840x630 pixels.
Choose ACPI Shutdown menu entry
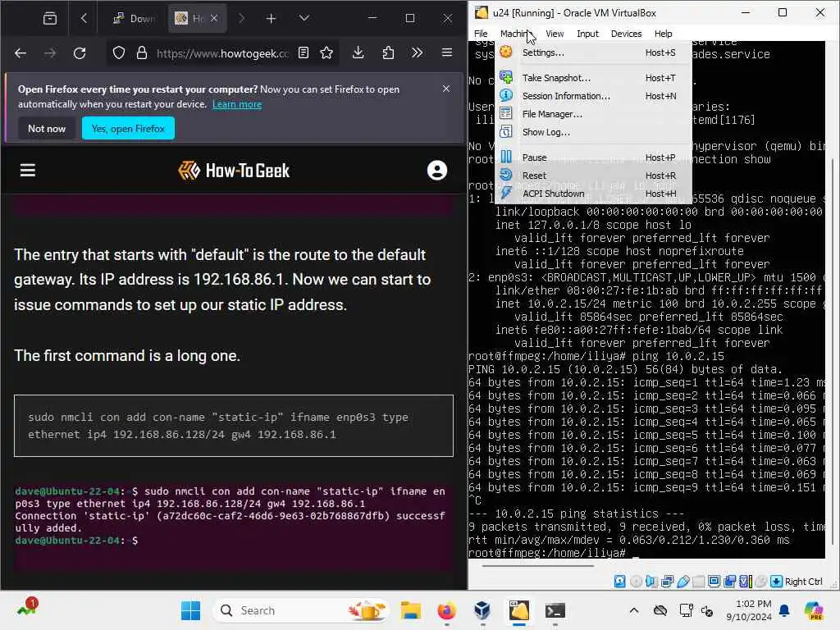coord(594,194)
